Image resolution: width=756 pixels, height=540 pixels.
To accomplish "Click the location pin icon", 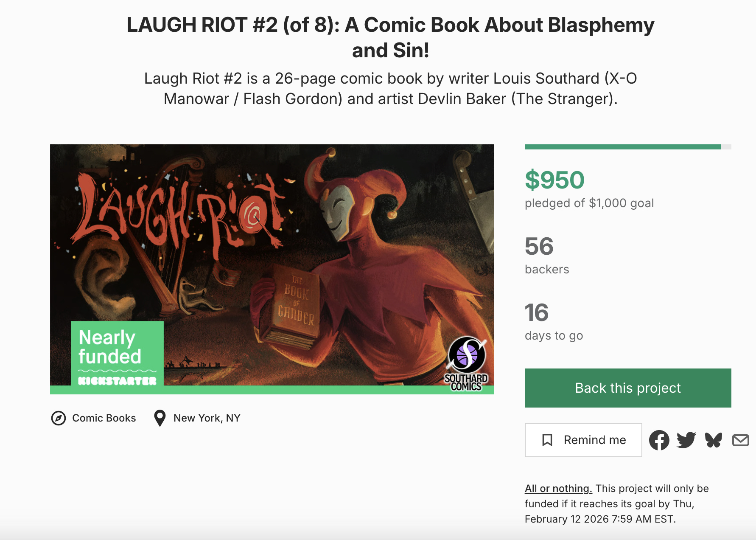I will pos(160,418).
